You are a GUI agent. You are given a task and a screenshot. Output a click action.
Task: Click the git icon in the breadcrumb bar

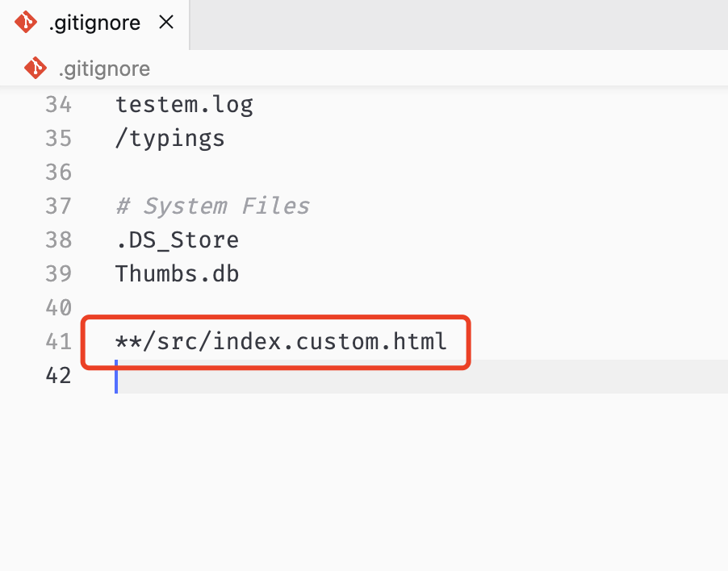[x=36, y=68]
